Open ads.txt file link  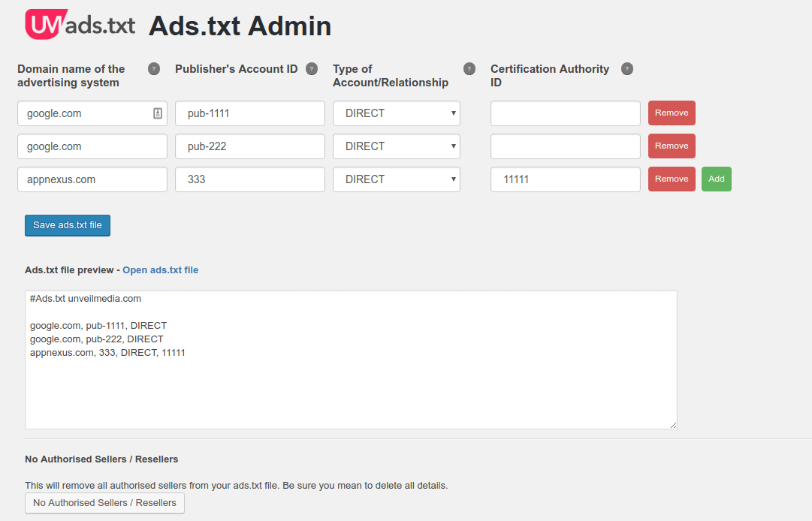pyautogui.click(x=160, y=270)
